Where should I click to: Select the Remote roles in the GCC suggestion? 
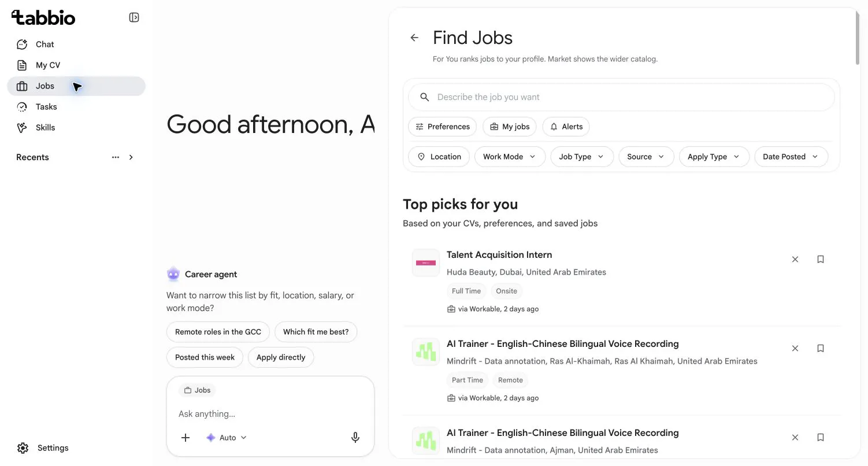coord(218,332)
